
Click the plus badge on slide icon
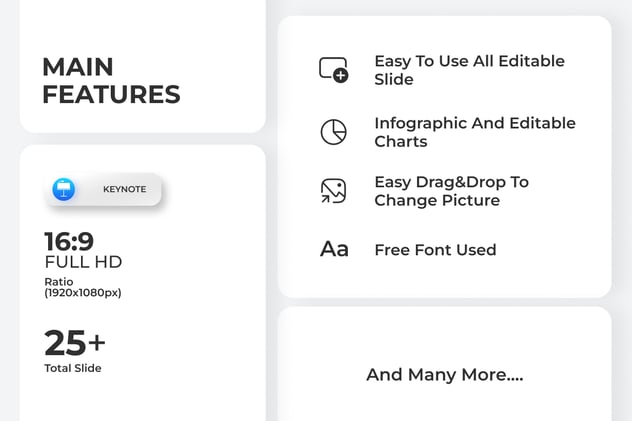click(x=341, y=75)
